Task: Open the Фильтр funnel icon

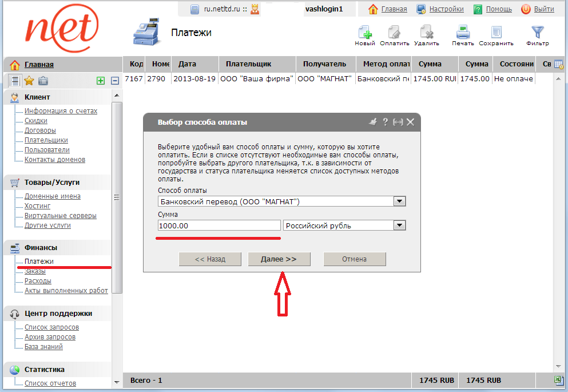Action: click(537, 33)
